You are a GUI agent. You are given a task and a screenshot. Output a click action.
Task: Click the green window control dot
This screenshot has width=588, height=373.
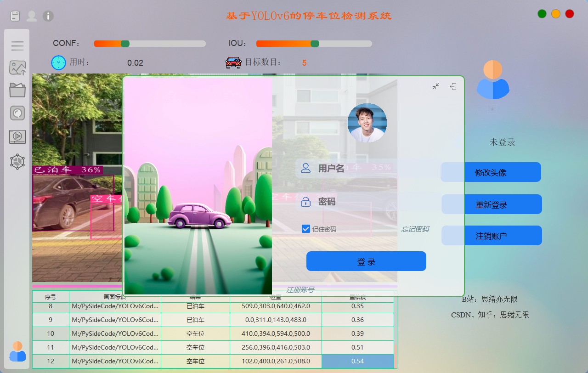tap(542, 14)
